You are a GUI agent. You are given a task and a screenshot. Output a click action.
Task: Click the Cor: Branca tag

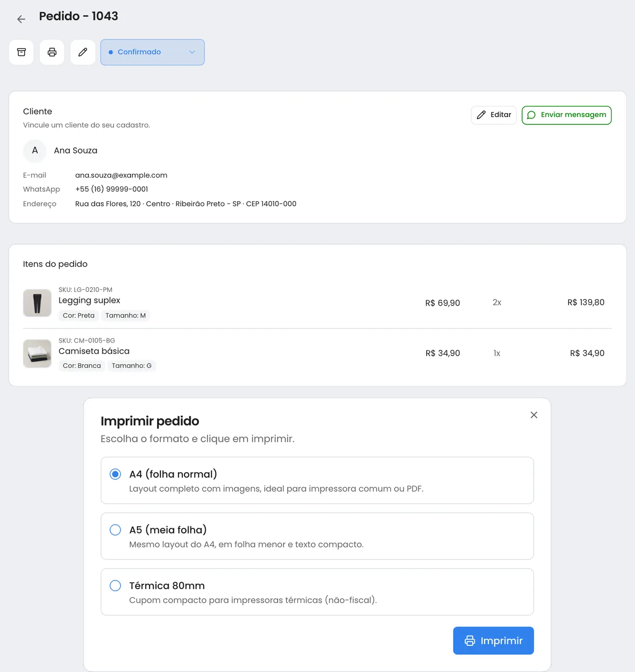click(x=82, y=366)
